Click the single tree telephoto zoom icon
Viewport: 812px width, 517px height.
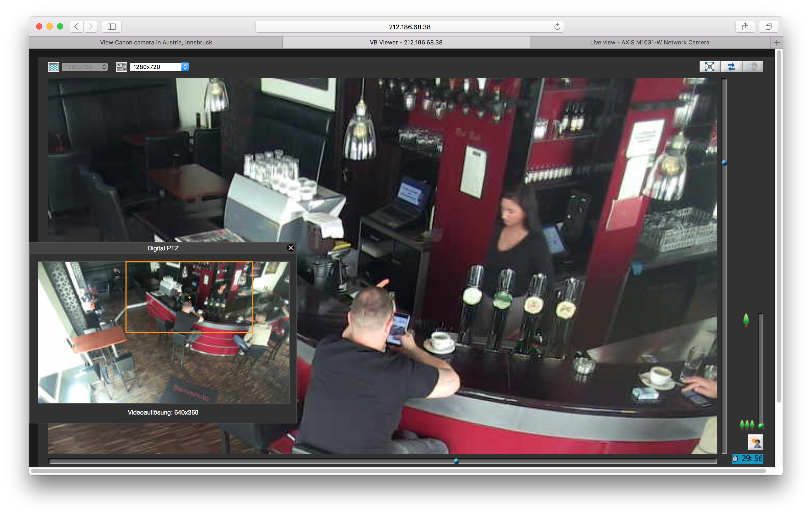746,320
